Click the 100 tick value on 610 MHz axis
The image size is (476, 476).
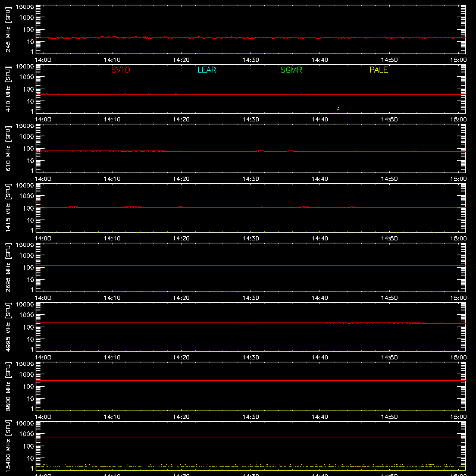click(x=29, y=149)
